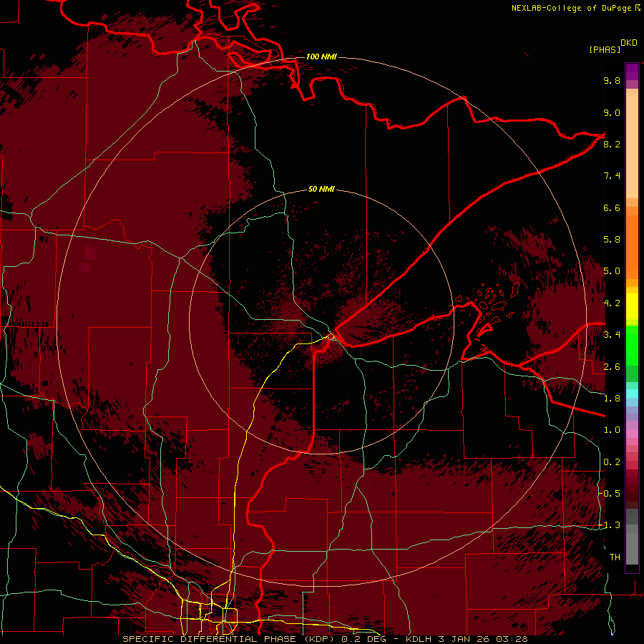Image resolution: width=644 pixels, height=644 pixels.
Task: Click the TH label on color scale
Action: click(615, 557)
